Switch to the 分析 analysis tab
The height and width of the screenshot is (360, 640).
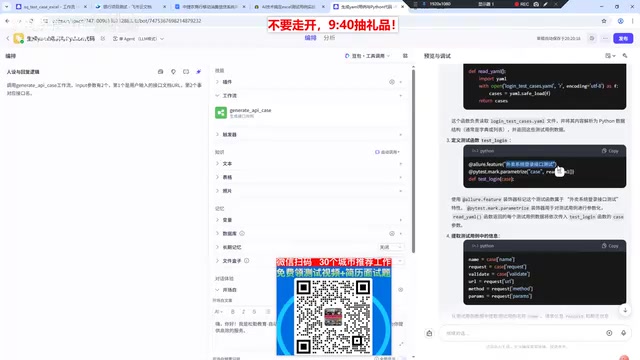pos(329,38)
